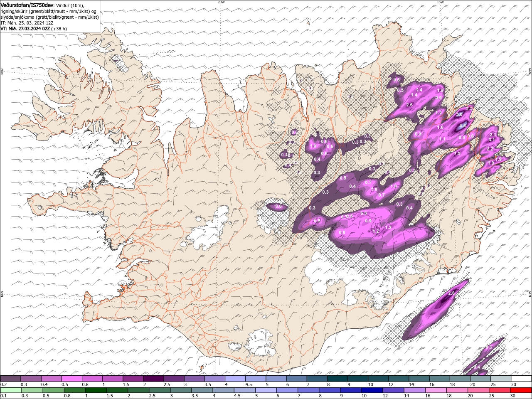Click the '0.4' label in the purple legend
532x399 pixels.
pos(44,384)
